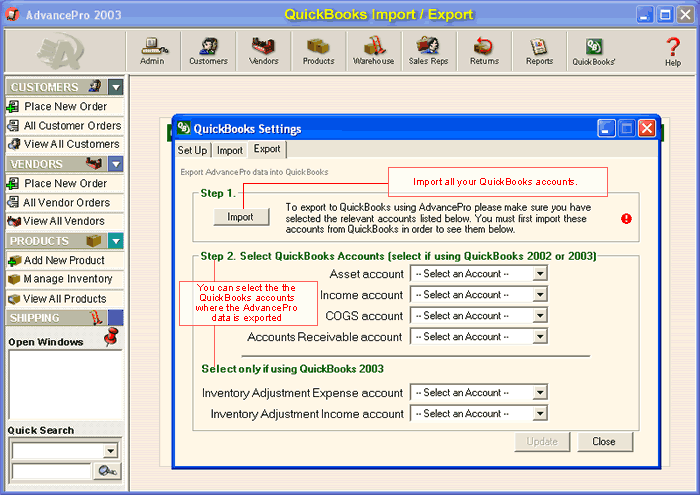This screenshot has width=700, height=495.
Task: Click the Import button in Step 1
Action: tap(241, 217)
